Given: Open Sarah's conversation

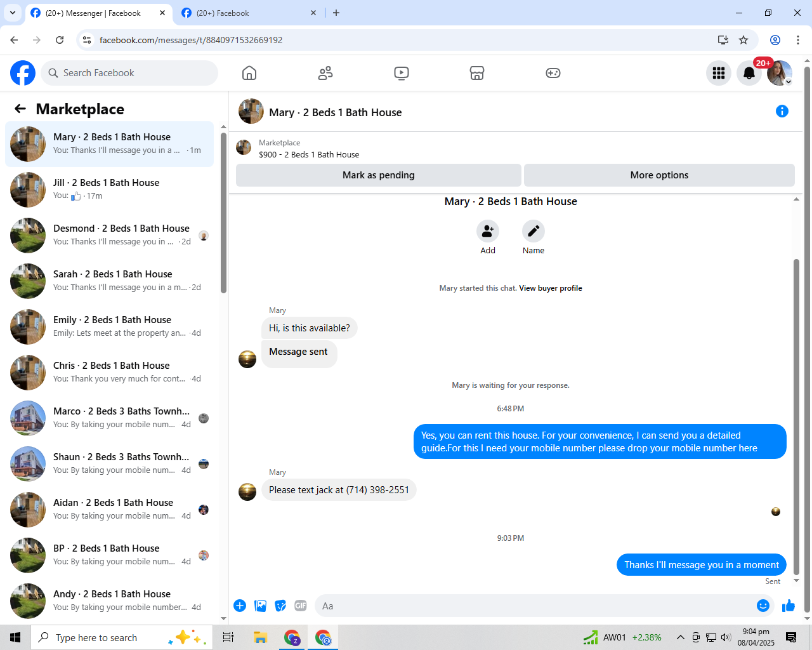Looking at the screenshot, I should pyautogui.click(x=109, y=281).
